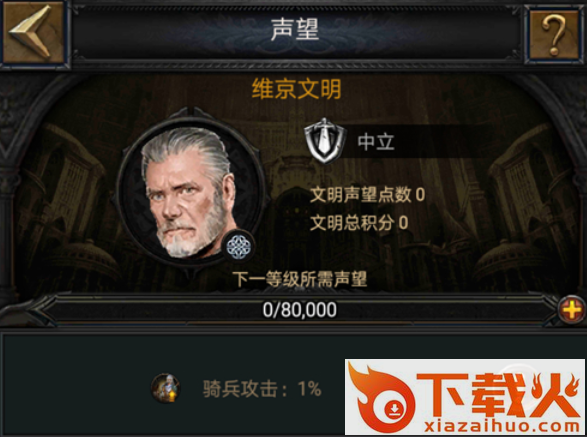587x437 pixels.
Task: Click the orange download flame logo
Action: (x=383, y=398)
